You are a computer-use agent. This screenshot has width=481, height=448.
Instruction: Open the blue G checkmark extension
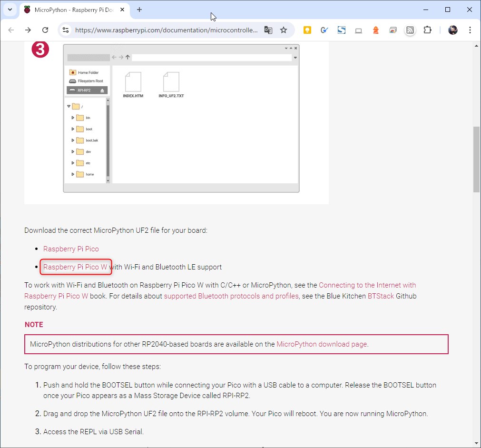[324, 30]
